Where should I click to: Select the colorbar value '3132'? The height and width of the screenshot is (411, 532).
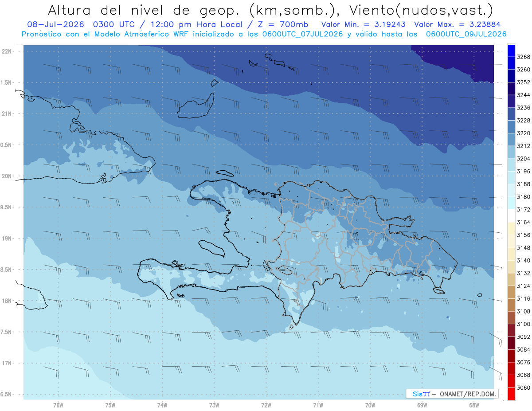[x=524, y=274]
